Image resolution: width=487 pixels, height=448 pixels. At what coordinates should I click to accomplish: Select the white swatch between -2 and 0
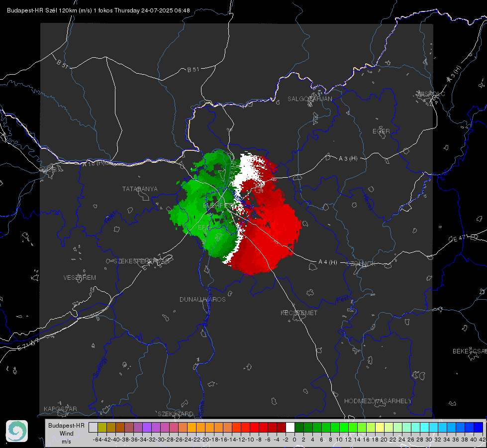[290, 427]
